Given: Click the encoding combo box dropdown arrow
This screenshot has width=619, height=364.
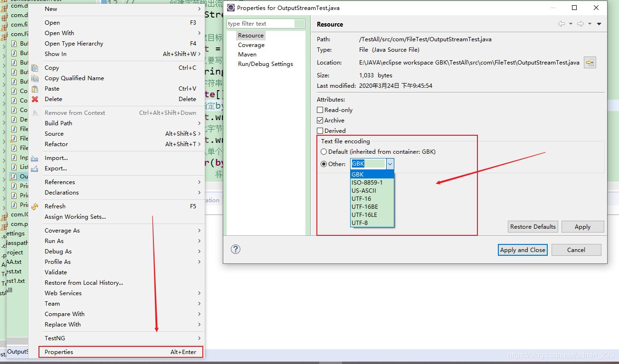Looking at the screenshot, I should (390, 164).
